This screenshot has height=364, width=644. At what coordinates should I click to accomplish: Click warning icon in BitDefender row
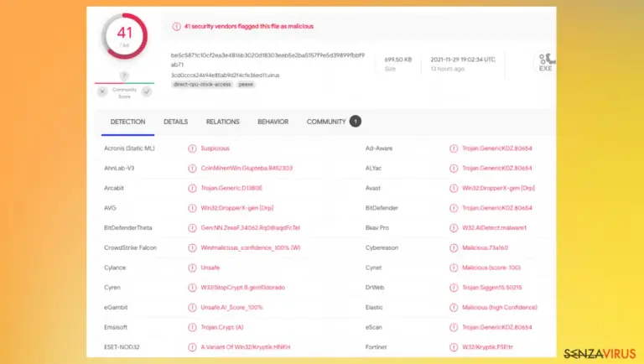coord(454,208)
